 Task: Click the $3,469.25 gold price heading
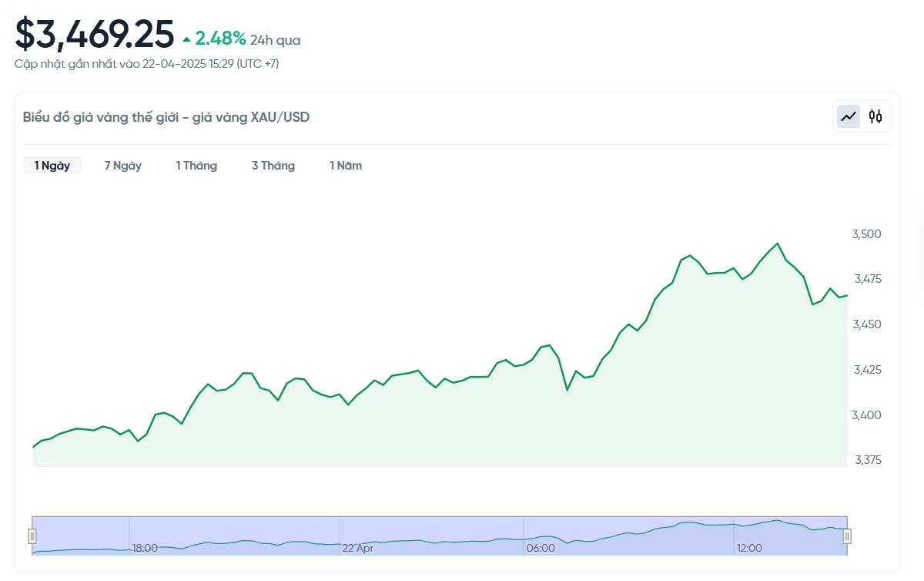pos(95,34)
